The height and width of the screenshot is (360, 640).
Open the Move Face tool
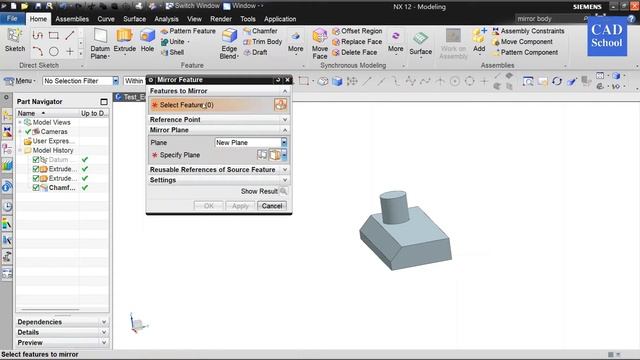[320, 44]
